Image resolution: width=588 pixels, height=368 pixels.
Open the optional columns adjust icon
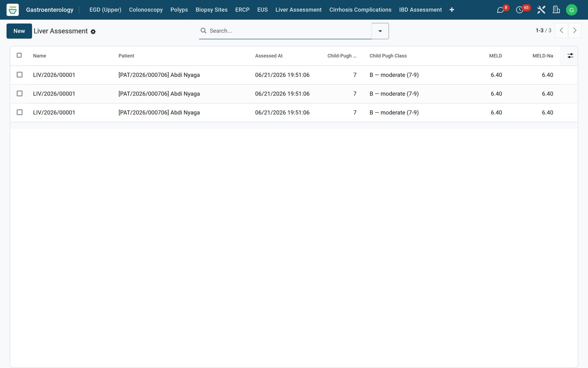(570, 56)
